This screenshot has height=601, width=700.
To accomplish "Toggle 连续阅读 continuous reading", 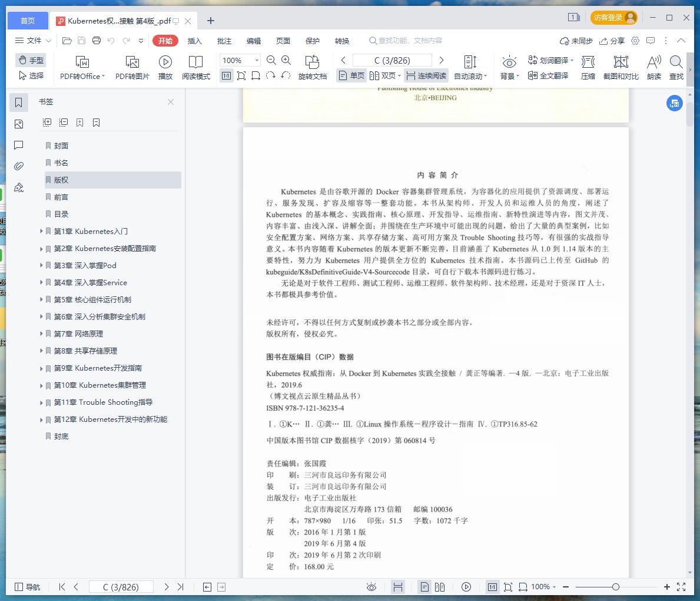I will [426, 76].
